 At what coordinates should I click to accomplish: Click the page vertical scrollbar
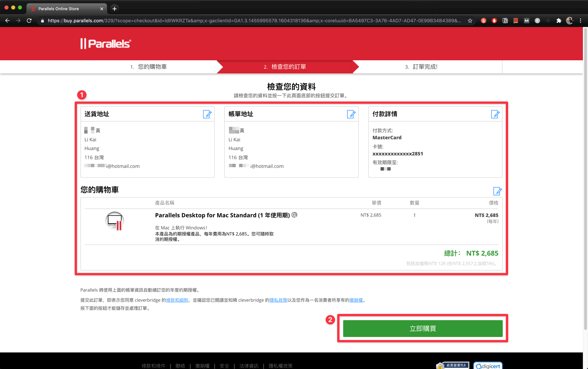point(585,178)
